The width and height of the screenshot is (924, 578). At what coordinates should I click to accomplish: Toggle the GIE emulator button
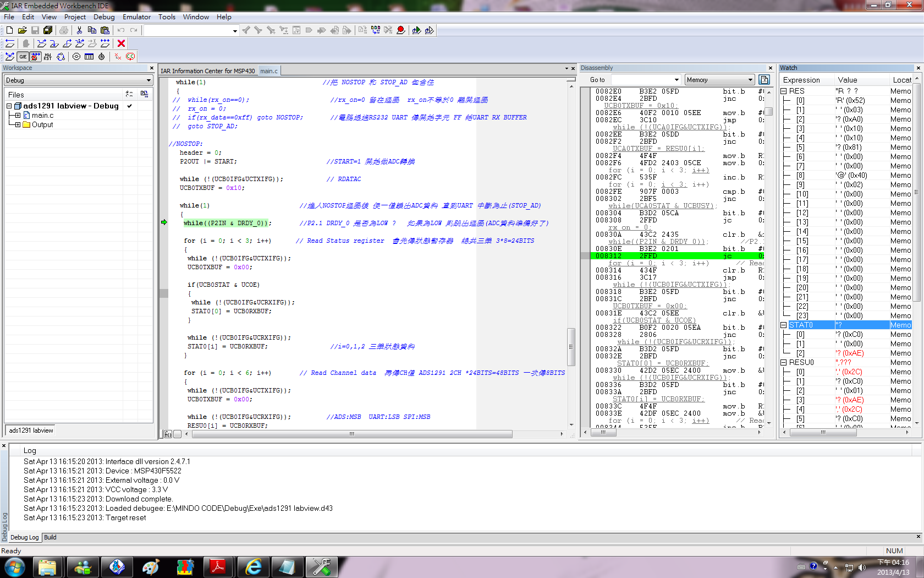(23, 57)
